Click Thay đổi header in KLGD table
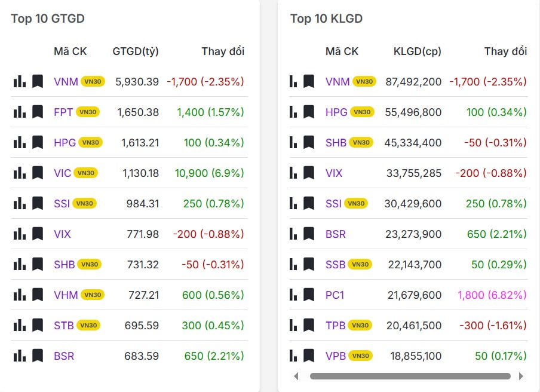 (x=505, y=51)
